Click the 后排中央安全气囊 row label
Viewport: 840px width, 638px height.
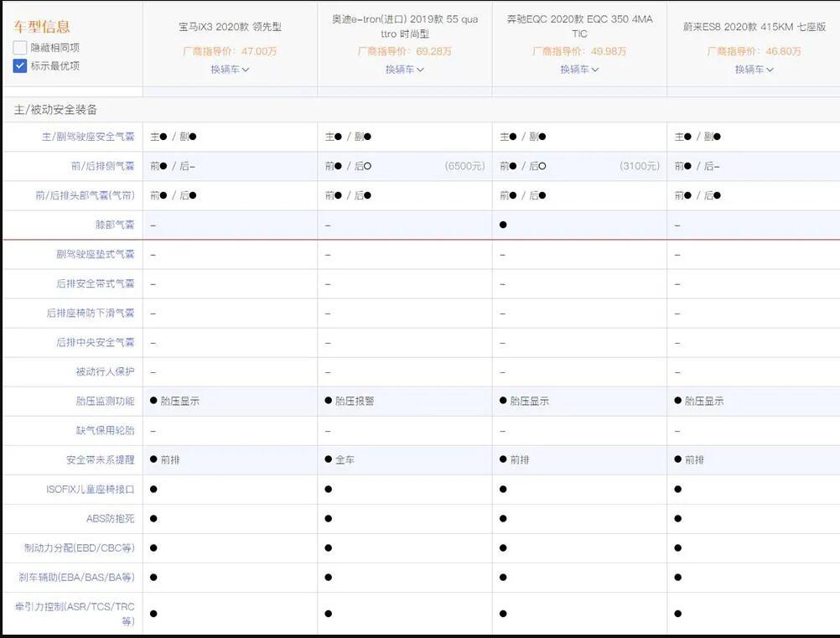point(96,342)
